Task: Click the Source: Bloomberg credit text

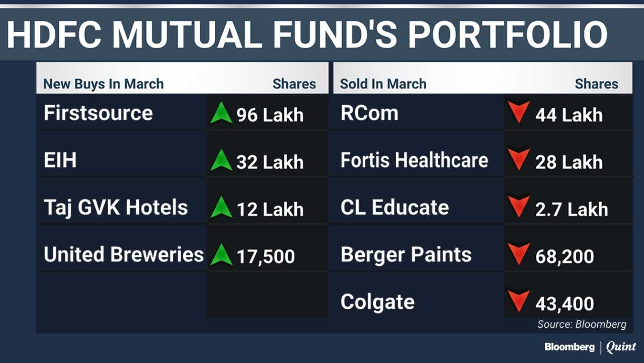Action: 582,324
